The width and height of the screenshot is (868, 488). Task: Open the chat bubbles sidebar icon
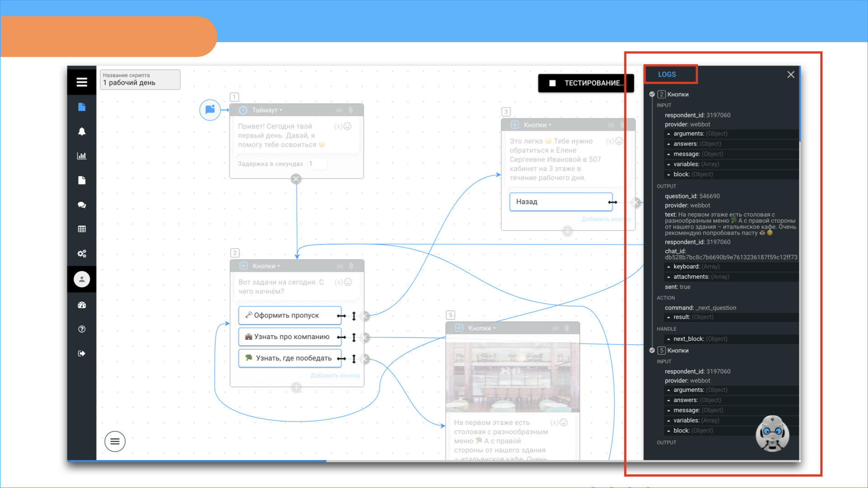(x=82, y=205)
